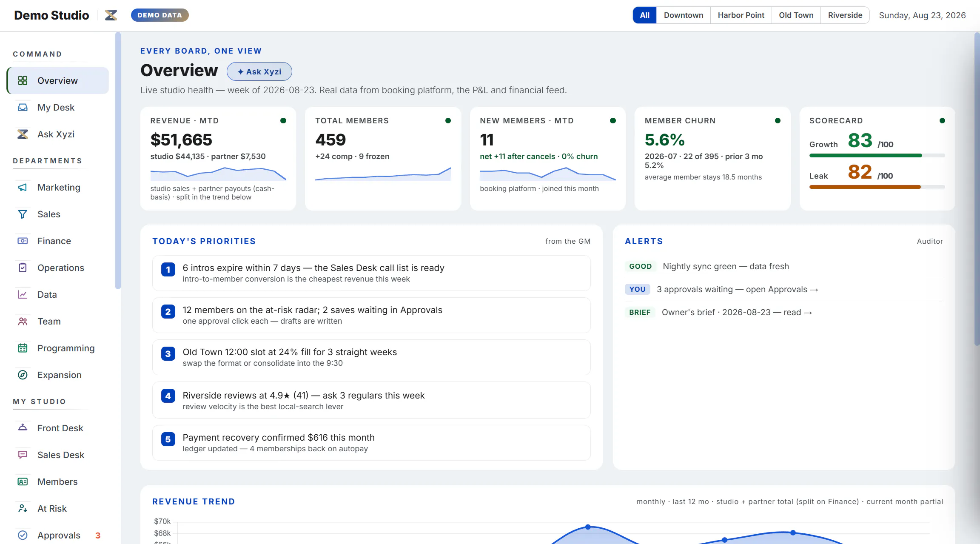The height and width of the screenshot is (544, 980).
Task: Switch to the Harbor Point location tab
Action: pyautogui.click(x=741, y=15)
